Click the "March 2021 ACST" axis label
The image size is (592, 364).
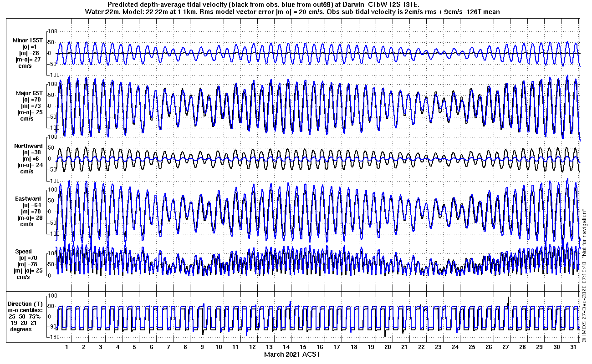292,354
